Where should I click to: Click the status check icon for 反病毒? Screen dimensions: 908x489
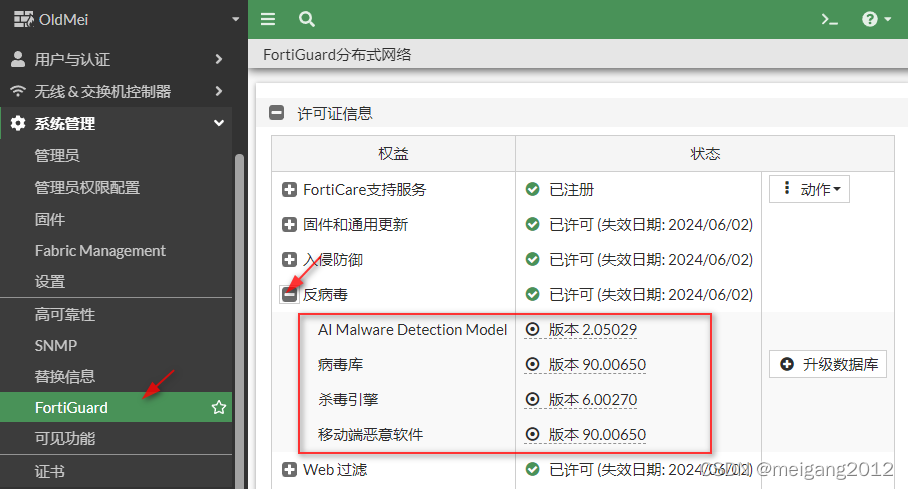[532, 294]
